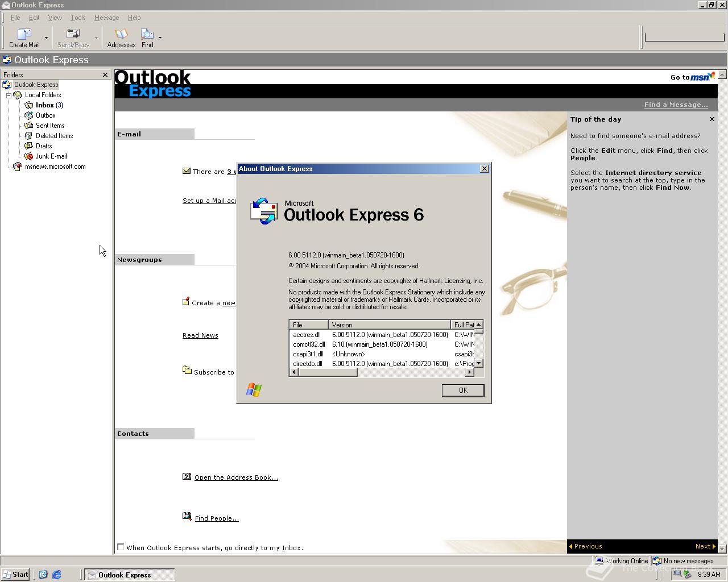This screenshot has width=728, height=582.
Task: Click the create newsgroup message icon
Action: click(185, 302)
